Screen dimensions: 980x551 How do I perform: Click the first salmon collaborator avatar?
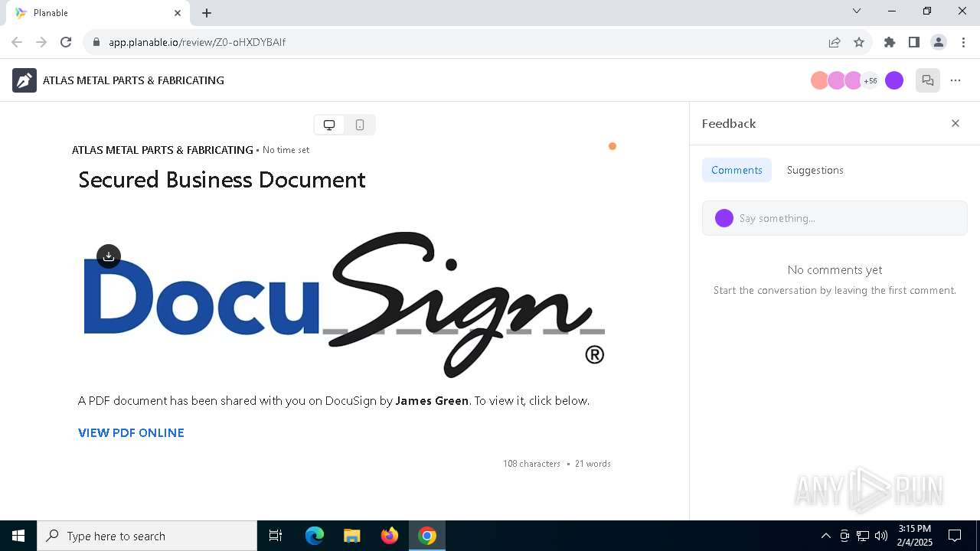pos(818,80)
